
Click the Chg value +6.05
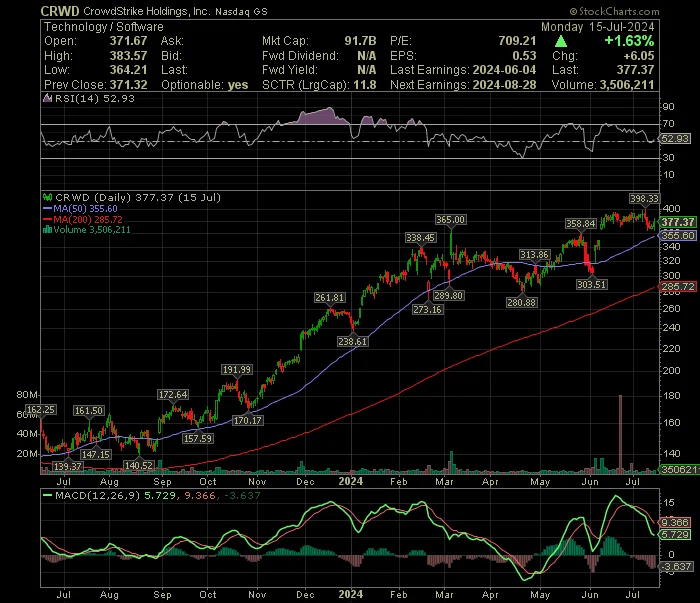point(639,56)
